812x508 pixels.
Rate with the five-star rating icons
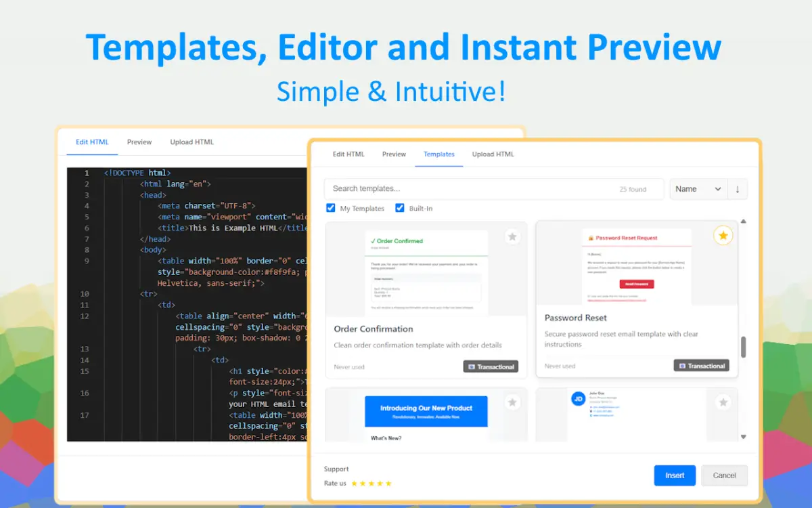click(x=371, y=484)
